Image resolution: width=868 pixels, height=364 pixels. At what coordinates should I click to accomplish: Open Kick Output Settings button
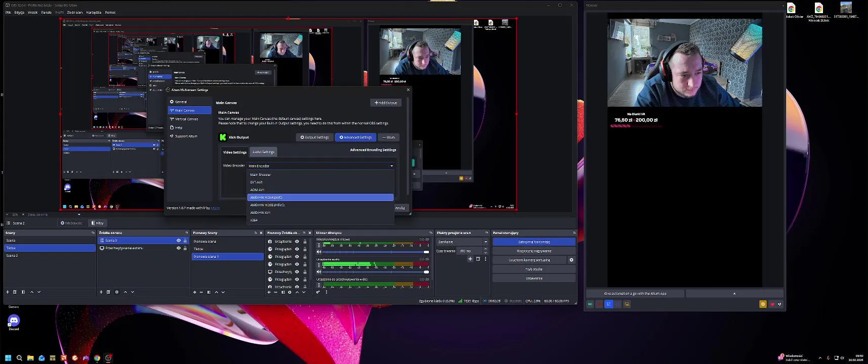click(315, 137)
